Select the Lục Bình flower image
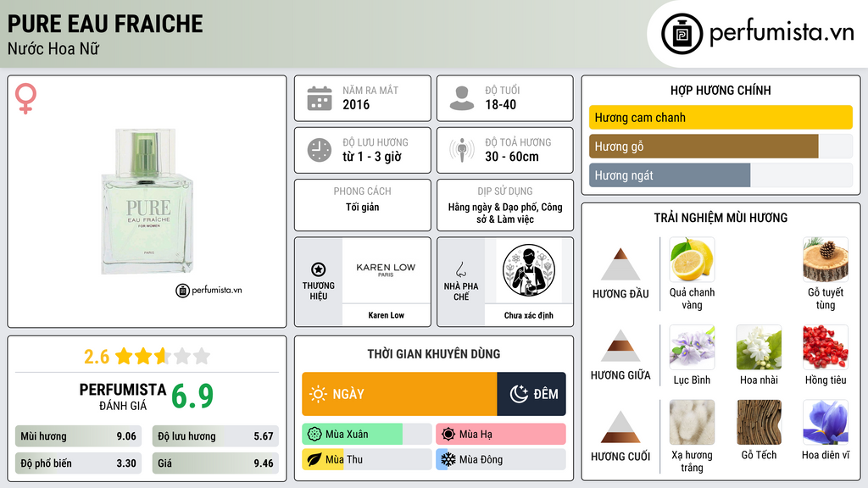This screenshot has width=868, height=488. click(x=692, y=347)
